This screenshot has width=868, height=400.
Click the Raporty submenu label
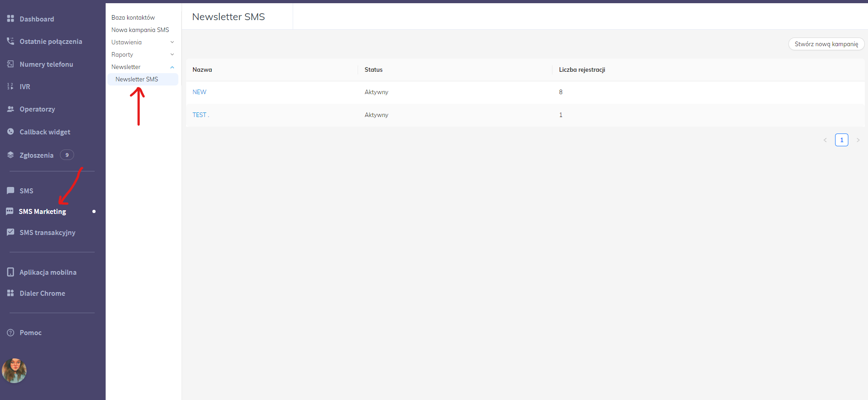[x=122, y=54]
